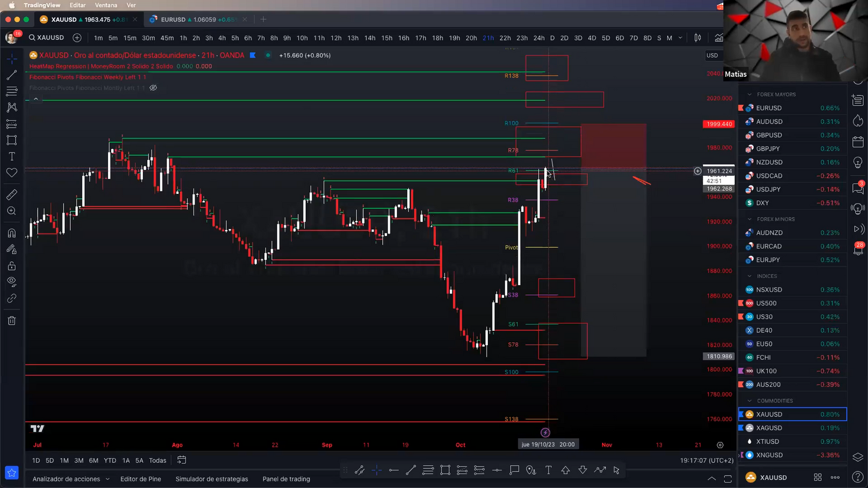Show the hidden Fibonacci Pivots Montly indicator
Image resolution: width=868 pixels, height=488 pixels.
click(x=153, y=88)
